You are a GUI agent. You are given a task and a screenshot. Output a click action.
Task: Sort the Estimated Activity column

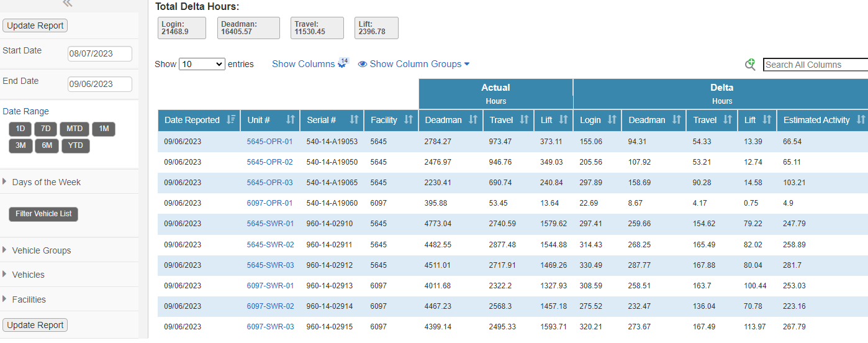point(860,120)
